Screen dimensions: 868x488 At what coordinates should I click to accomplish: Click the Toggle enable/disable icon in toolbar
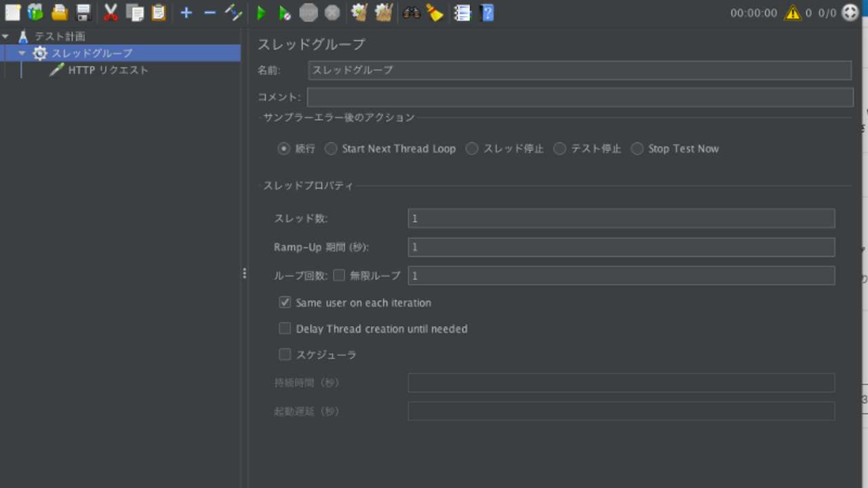[234, 12]
